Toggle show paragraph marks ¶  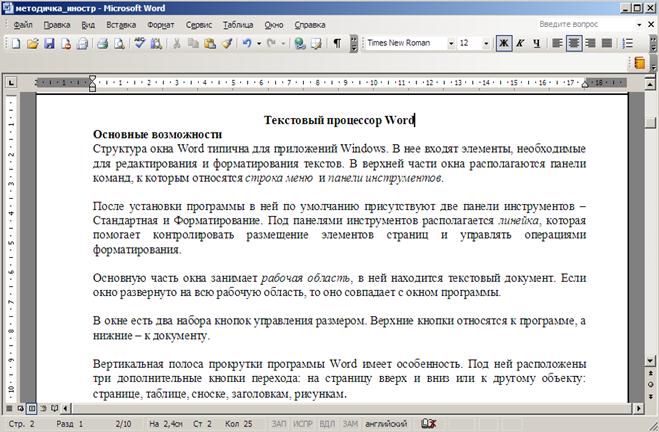coord(337,43)
